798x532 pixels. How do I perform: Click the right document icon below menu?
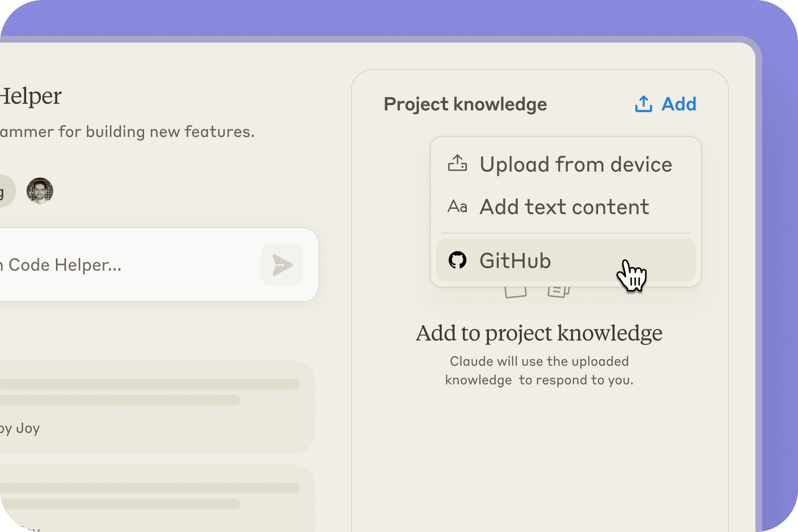558,293
